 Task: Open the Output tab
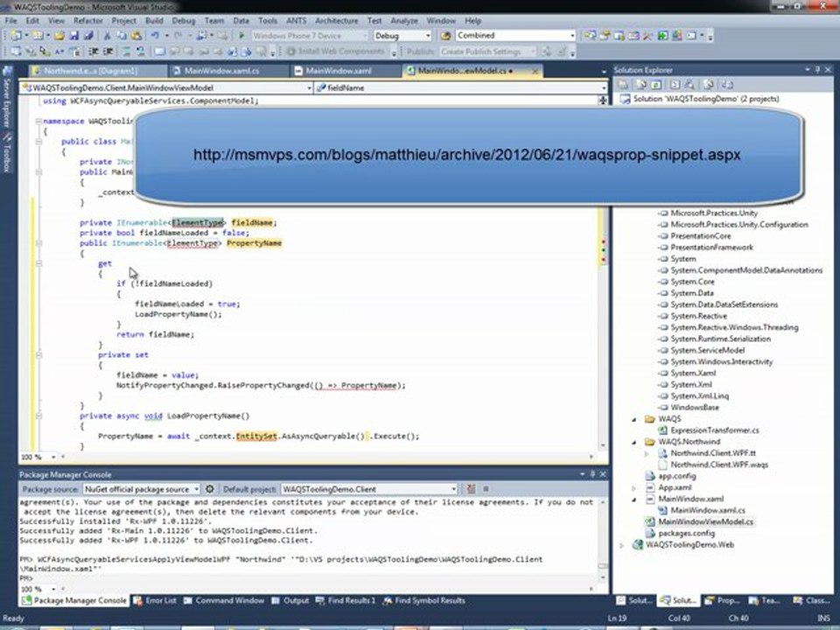[290, 600]
